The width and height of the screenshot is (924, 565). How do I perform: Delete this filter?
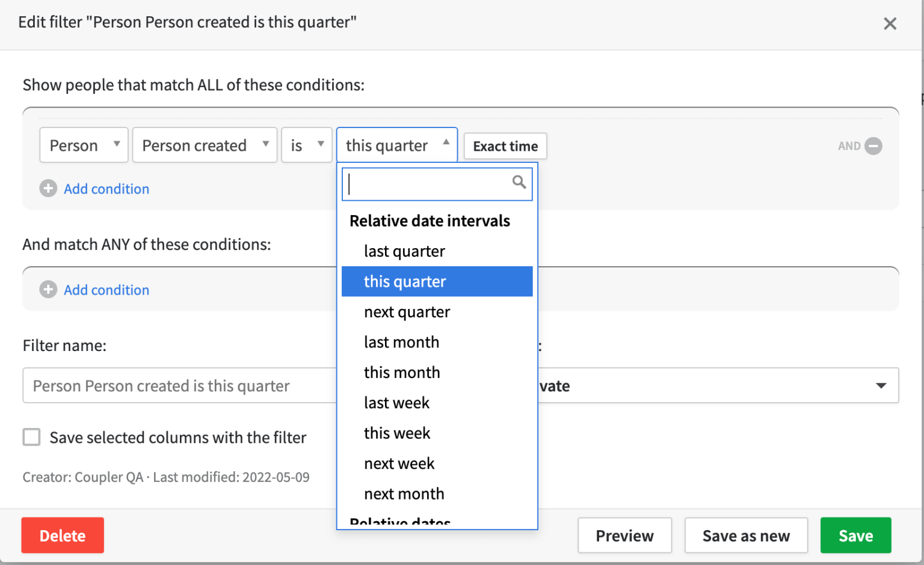pos(62,535)
